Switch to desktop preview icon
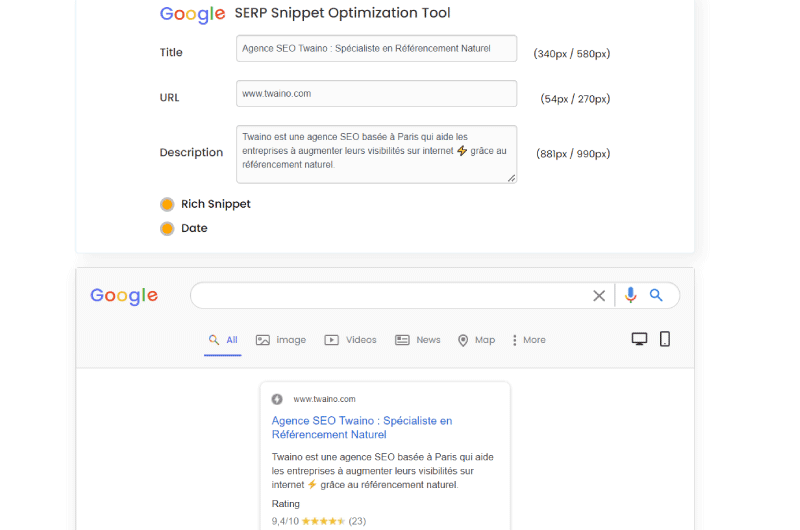Viewport: 800px width, 530px height. coord(639,339)
